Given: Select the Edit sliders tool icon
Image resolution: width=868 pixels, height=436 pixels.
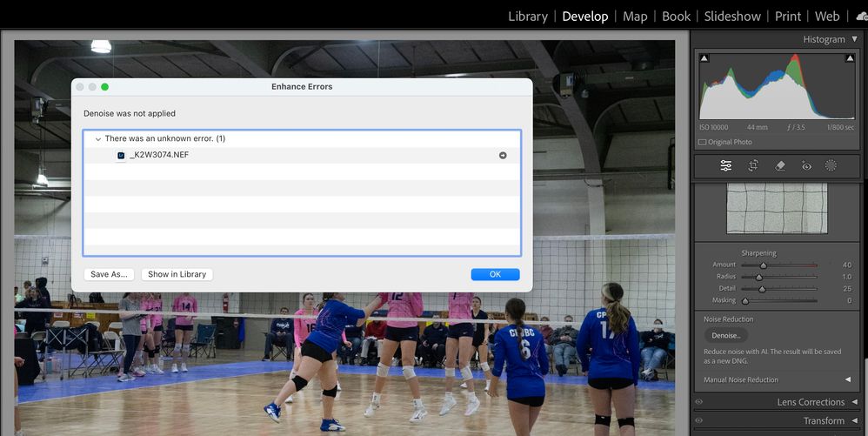Looking at the screenshot, I should click(x=725, y=165).
